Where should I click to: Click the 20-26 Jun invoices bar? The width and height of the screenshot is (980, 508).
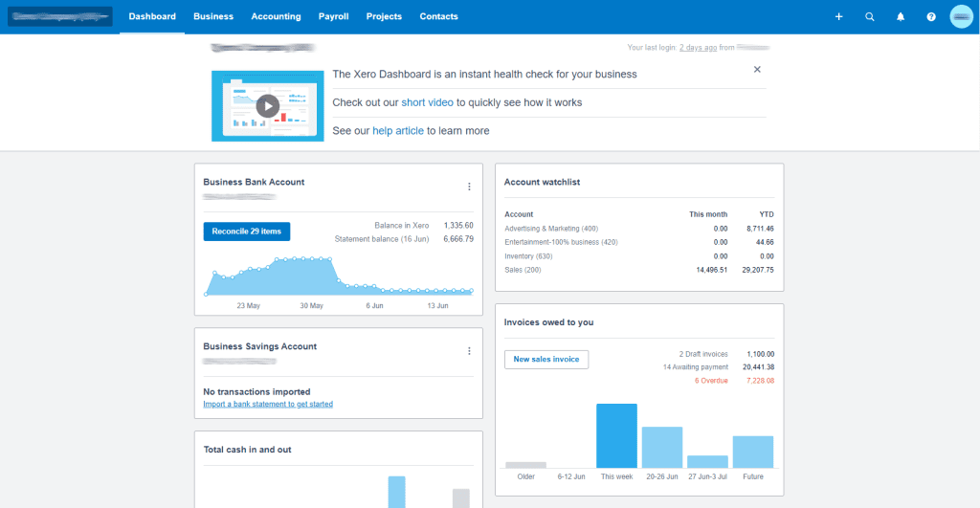coord(662,448)
